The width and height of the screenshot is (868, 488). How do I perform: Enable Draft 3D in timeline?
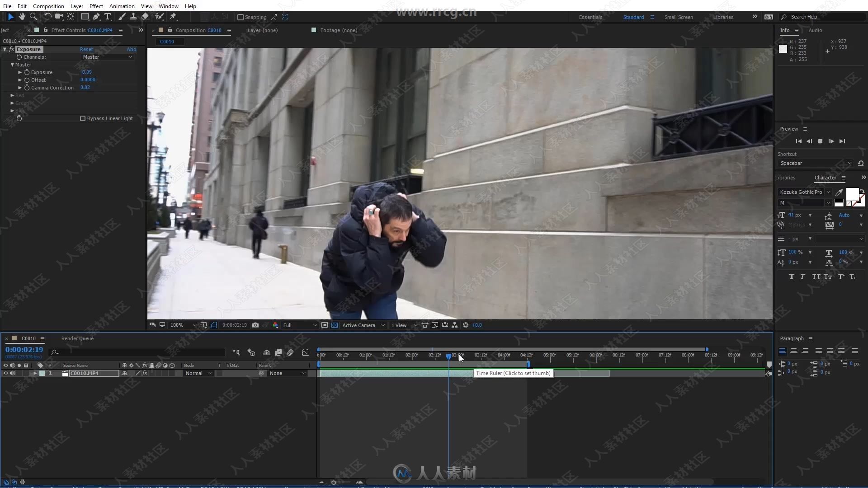(251, 352)
